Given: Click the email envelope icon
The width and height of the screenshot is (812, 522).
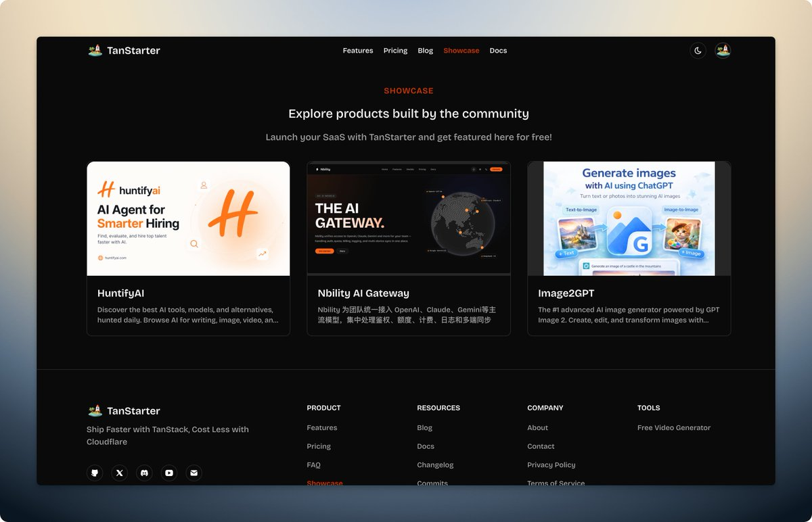Looking at the screenshot, I should (194, 473).
